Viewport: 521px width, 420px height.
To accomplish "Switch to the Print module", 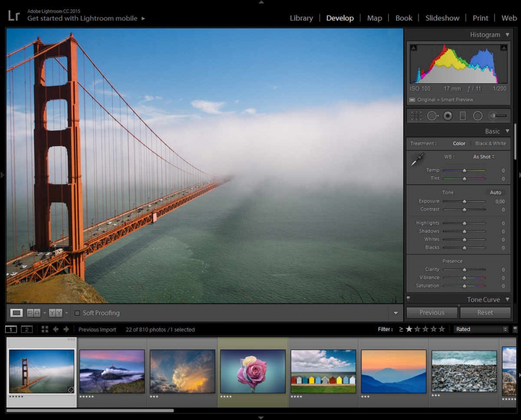I will pyautogui.click(x=480, y=18).
